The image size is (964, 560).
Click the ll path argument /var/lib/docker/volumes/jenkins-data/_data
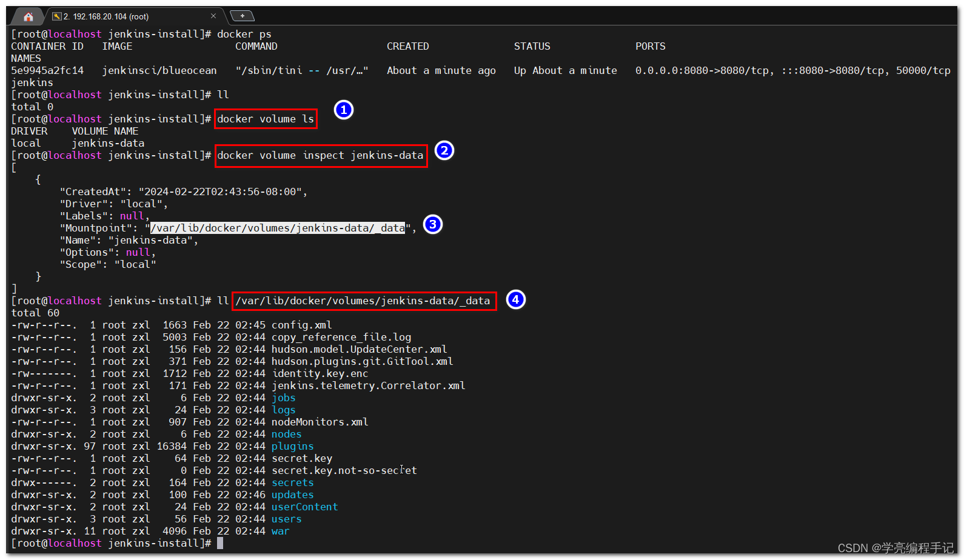(363, 301)
